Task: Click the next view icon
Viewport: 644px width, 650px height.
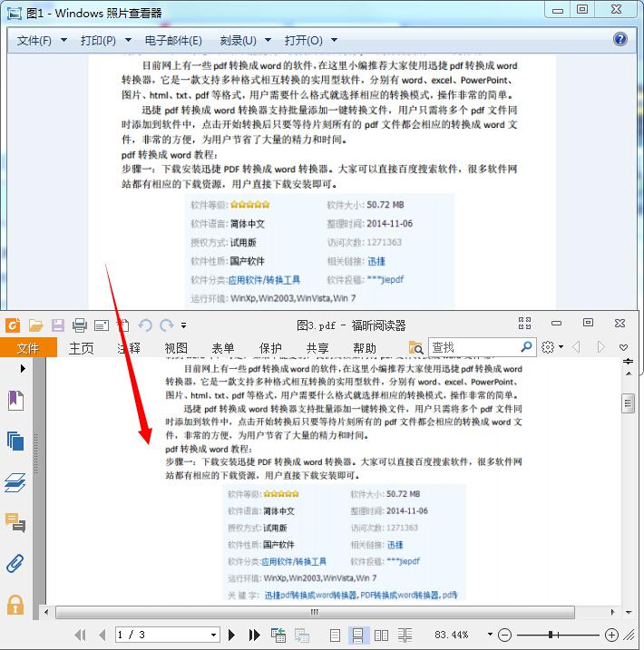Action: tap(302, 635)
